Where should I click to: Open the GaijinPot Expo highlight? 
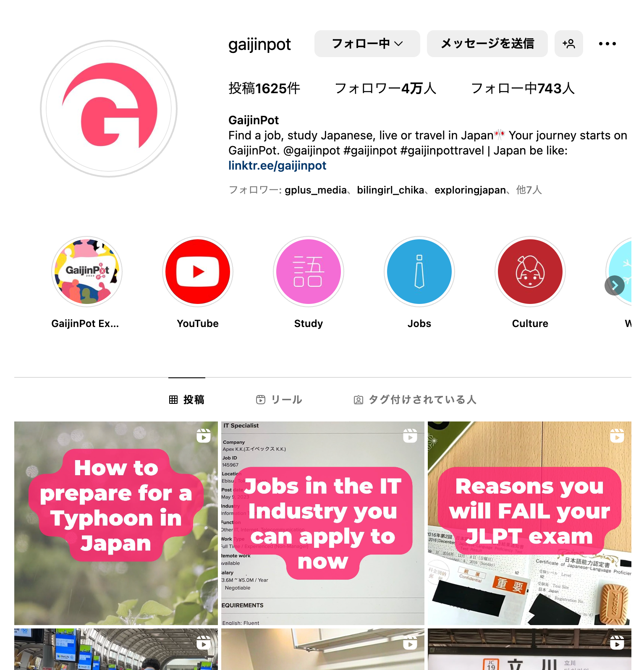pyautogui.click(x=87, y=272)
